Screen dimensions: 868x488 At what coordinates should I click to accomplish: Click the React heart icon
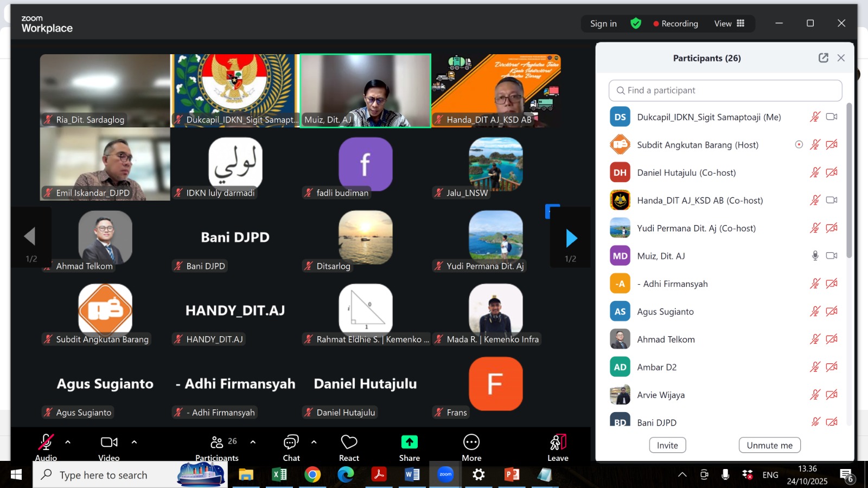pos(349,443)
